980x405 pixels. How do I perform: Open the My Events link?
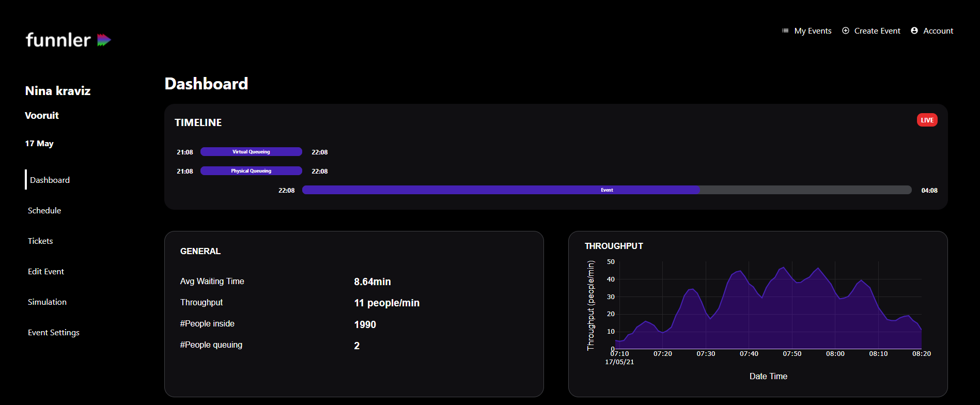pos(813,31)
